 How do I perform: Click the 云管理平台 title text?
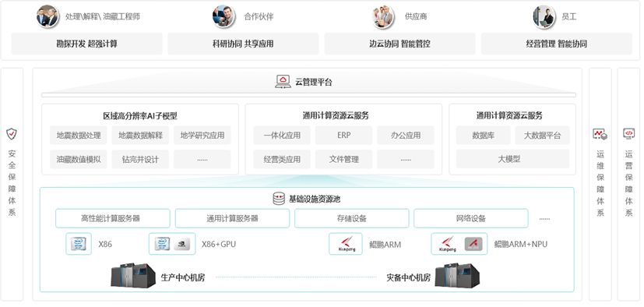314,82
